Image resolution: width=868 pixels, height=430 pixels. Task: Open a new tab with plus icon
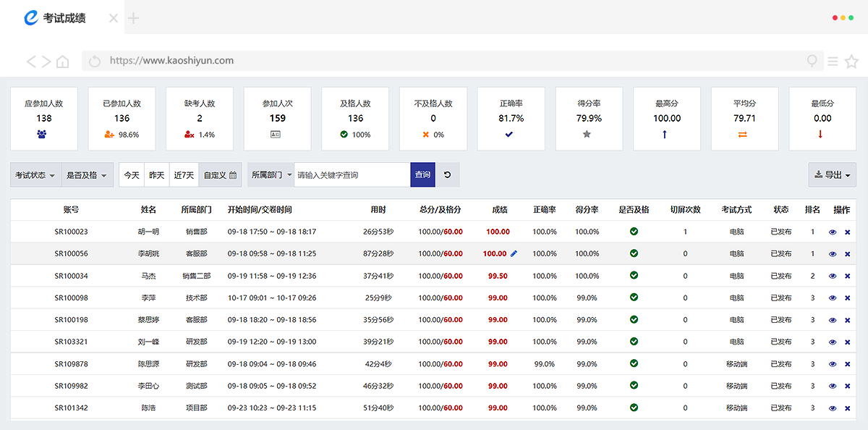click(x=133, y=18)
